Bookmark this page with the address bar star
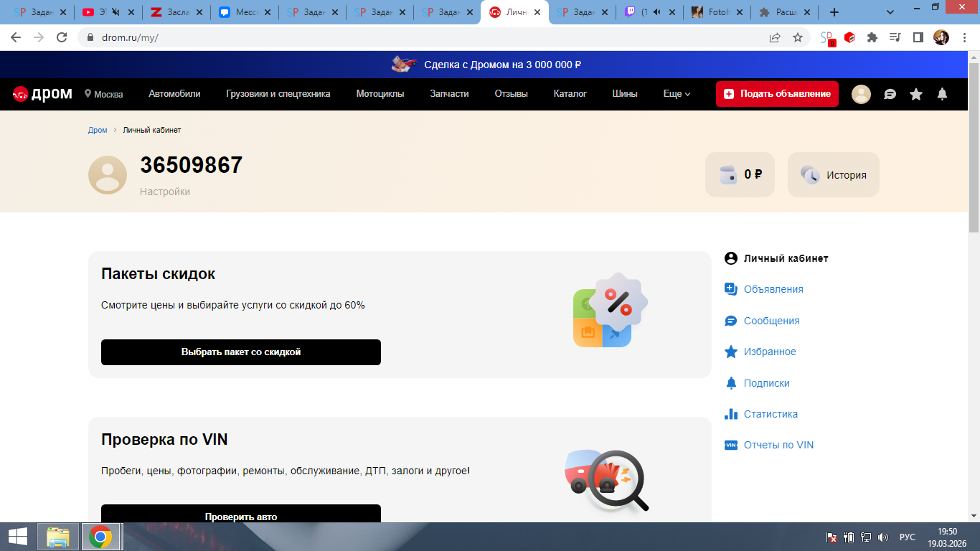This screenshot has width=980, height=551. (x=798, y=37)
